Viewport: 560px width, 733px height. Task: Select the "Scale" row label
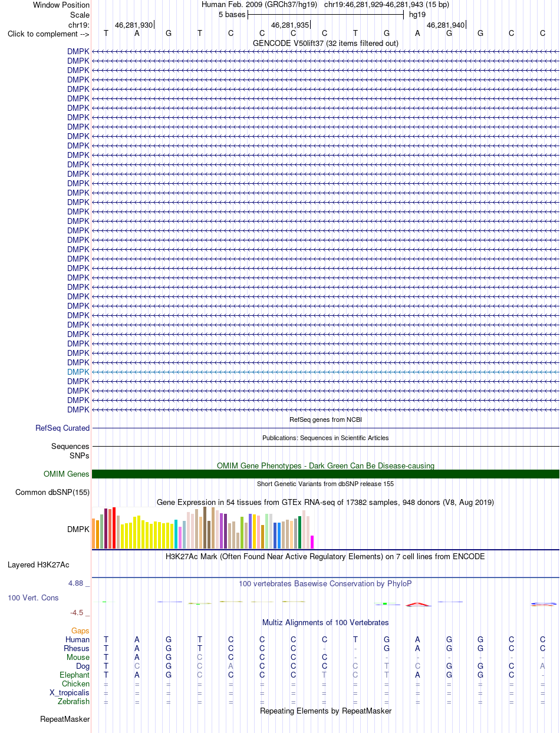pyautogui.click(x=80, y=15)
